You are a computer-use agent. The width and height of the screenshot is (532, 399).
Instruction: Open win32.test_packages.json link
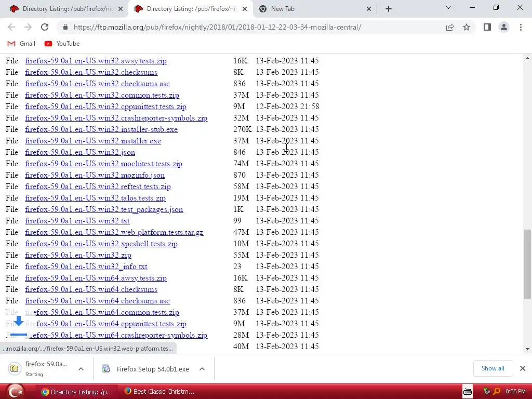click(104, 209)
